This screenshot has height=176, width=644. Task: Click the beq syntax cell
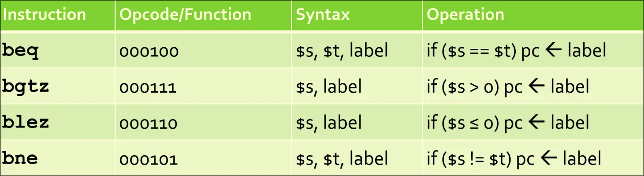tap(357, 49)
